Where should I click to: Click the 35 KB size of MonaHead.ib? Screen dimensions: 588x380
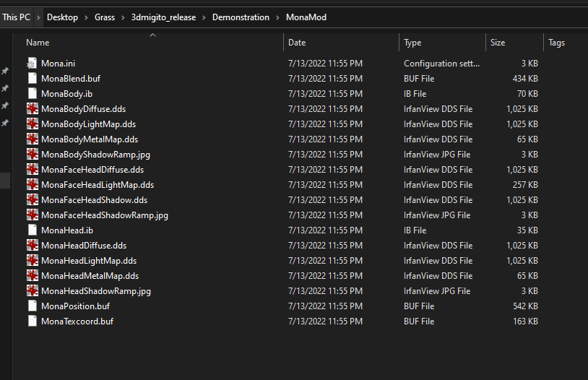point(527,230)
